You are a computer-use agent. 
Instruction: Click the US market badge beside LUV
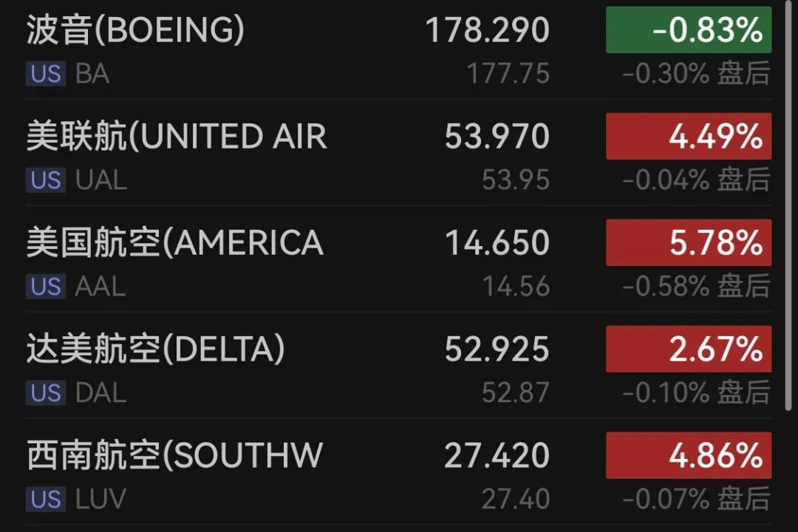pyautogui.click(x=46, y=499)
